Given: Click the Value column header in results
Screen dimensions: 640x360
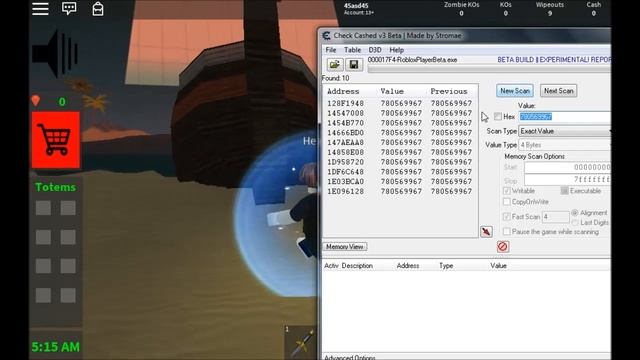Looking at the screenshot, I should point(392,91).
